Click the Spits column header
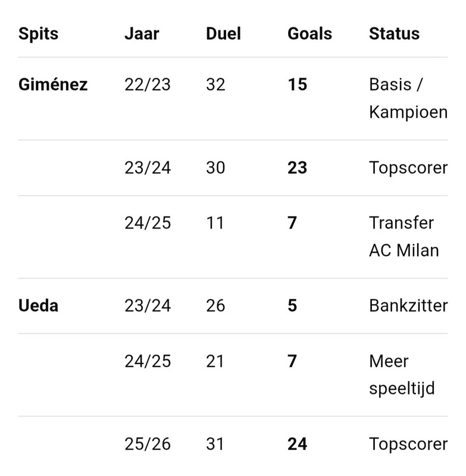 coord(38,34)
